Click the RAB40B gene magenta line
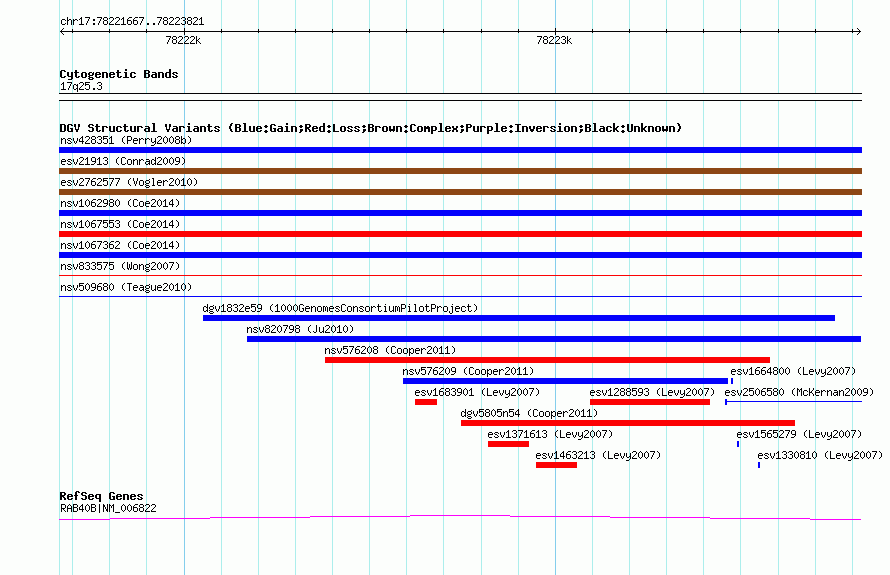 point(460,518)
